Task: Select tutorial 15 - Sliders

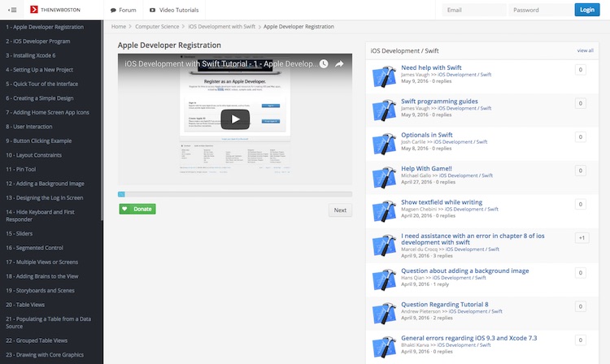Action: click(19, 233)
